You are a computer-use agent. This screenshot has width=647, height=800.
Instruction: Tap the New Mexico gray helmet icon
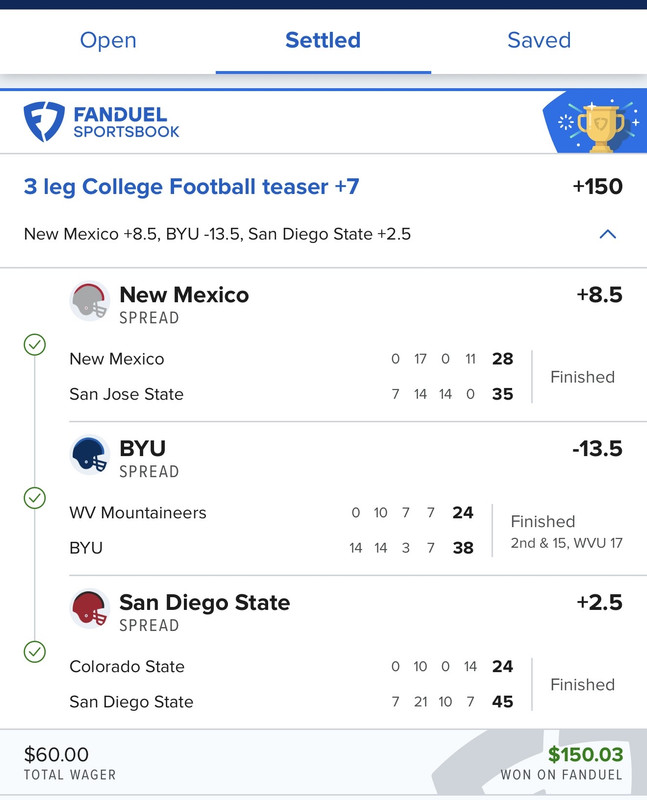(x=89, y=301)
